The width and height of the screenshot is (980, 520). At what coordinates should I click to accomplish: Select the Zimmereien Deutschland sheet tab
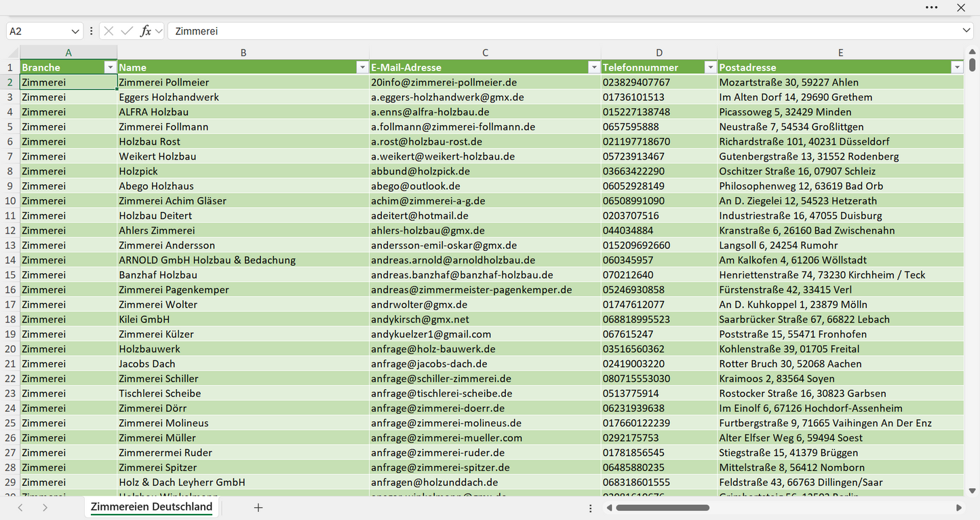click(152, 507)
